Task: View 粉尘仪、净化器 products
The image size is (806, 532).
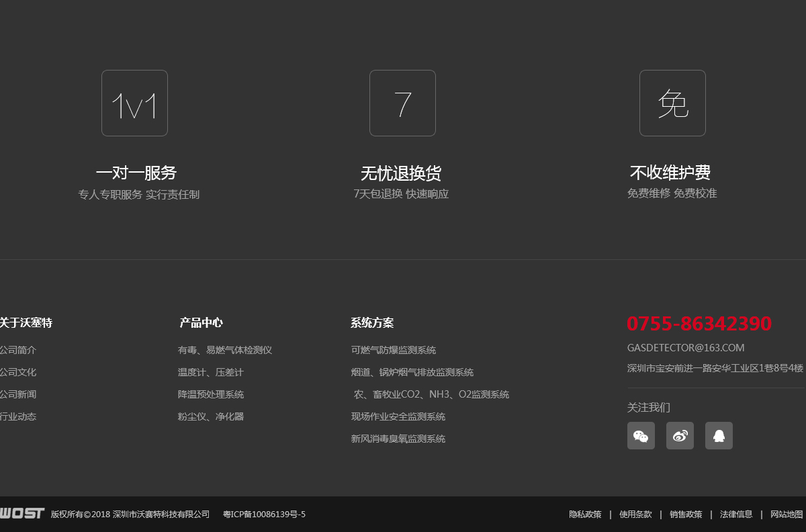Action: pyautogui.click(x=210, y=416)
